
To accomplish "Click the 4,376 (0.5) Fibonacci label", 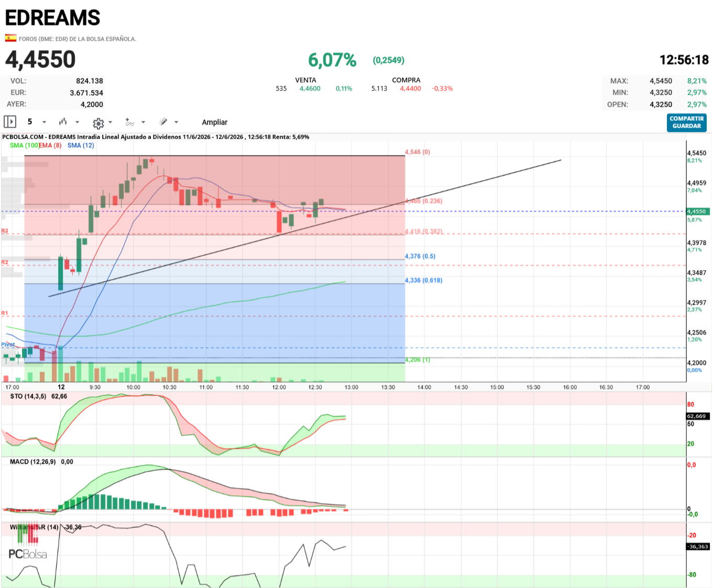I will (x=420, y=256).
